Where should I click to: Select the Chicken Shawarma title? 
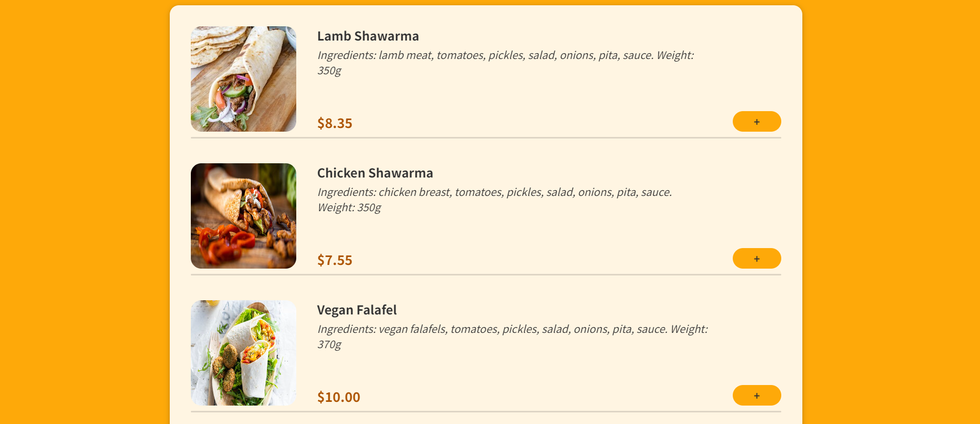[375, 173]
